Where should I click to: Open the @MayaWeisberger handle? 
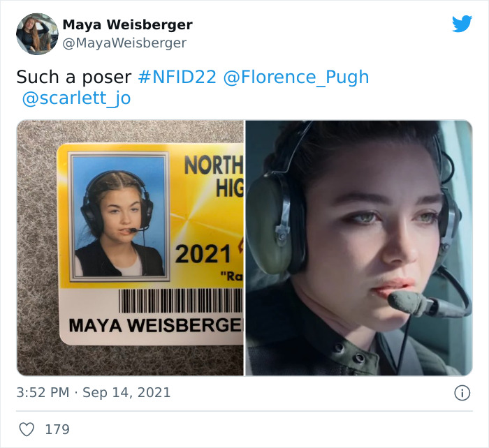(x=124, y=43)
